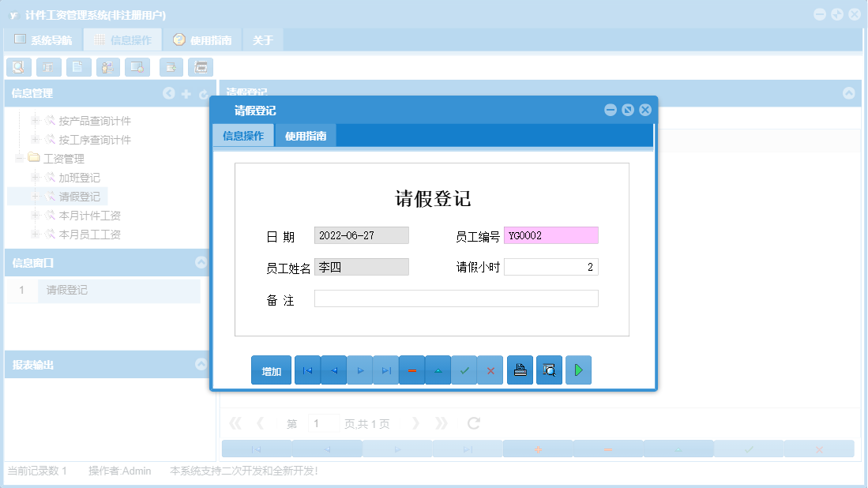Expand the 报表输出 section
868x488 pixels.
[x=200, y=364]
